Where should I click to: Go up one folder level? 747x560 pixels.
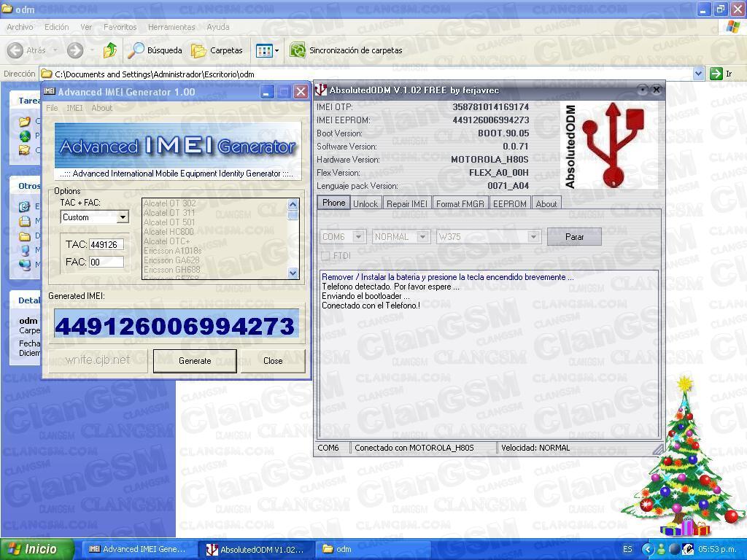[110, 50]
